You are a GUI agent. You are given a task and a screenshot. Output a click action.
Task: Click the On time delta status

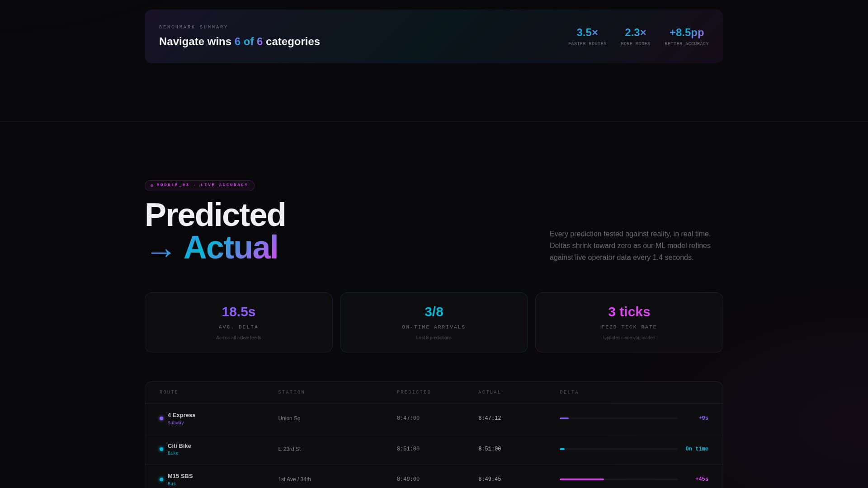697,449
